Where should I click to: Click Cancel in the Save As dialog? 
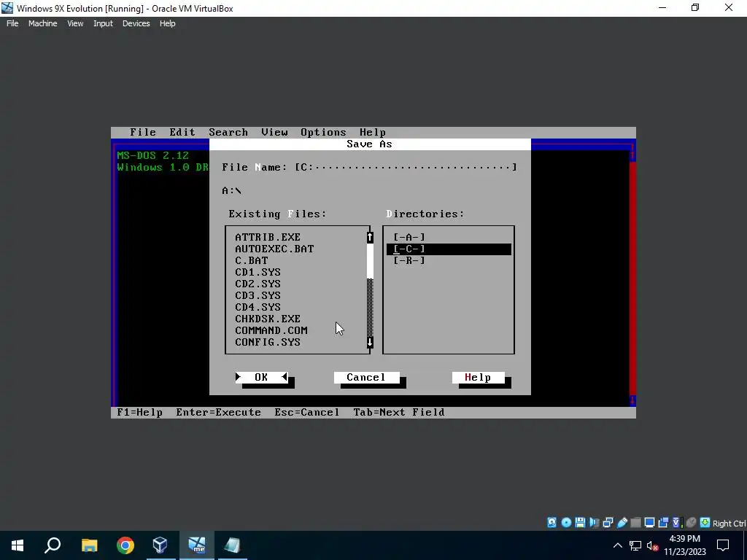click(366, 377)
